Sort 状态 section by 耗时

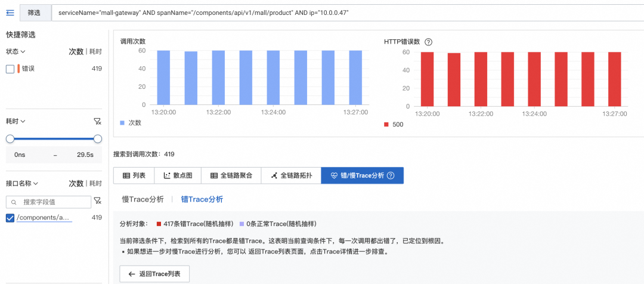[x=94, y=52]
